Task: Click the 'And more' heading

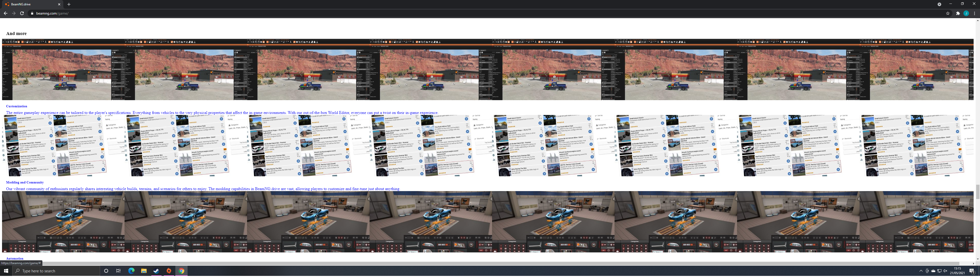Action: pyautogui.click(x=16, y=33)
